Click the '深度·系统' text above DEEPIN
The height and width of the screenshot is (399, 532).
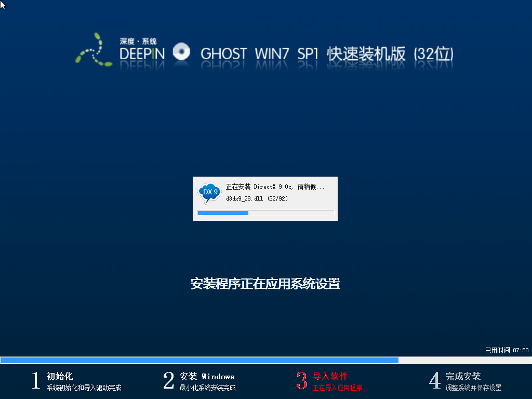pos(138,42)
